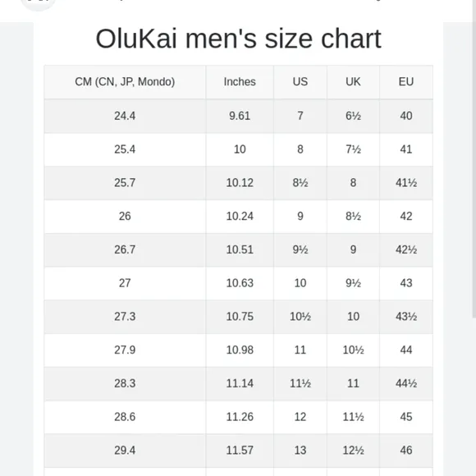Click the 28.3 centimeters cell
The width and height of the screenshot is (476, 476).
coord(125,383)
